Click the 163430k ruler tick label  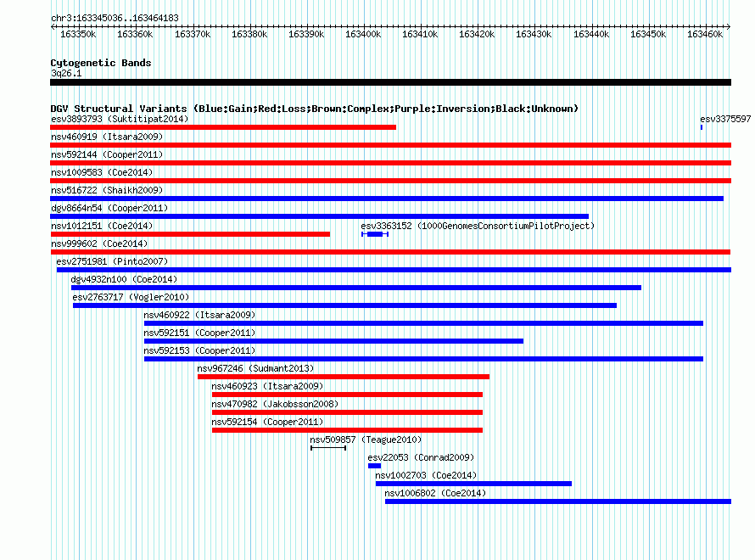pyautogui.click(x=534, y=34)
